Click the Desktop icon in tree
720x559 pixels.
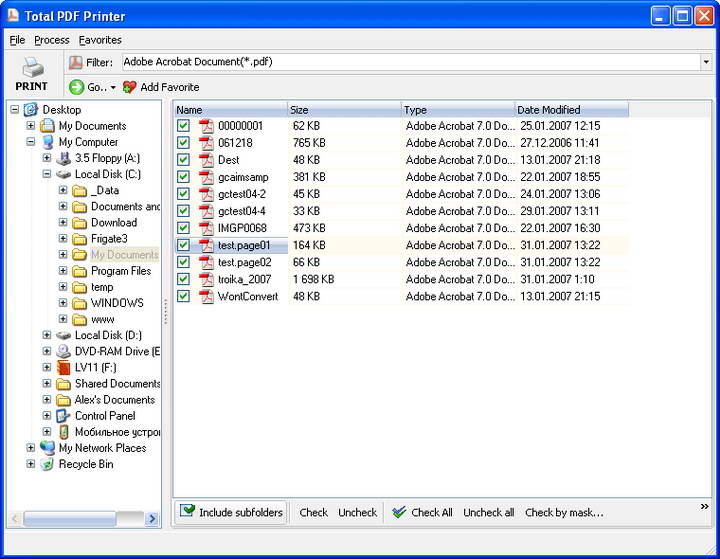tap(31, 110)
